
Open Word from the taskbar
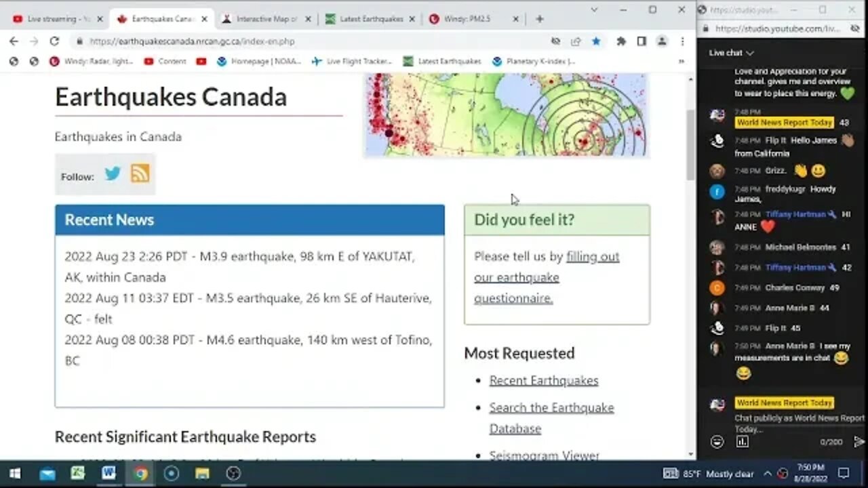point(108,473)
